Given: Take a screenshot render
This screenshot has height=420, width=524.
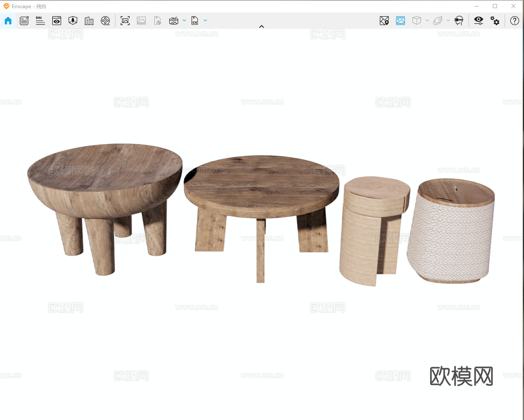Looking at the screenshot, I should [x=125, y=21].
